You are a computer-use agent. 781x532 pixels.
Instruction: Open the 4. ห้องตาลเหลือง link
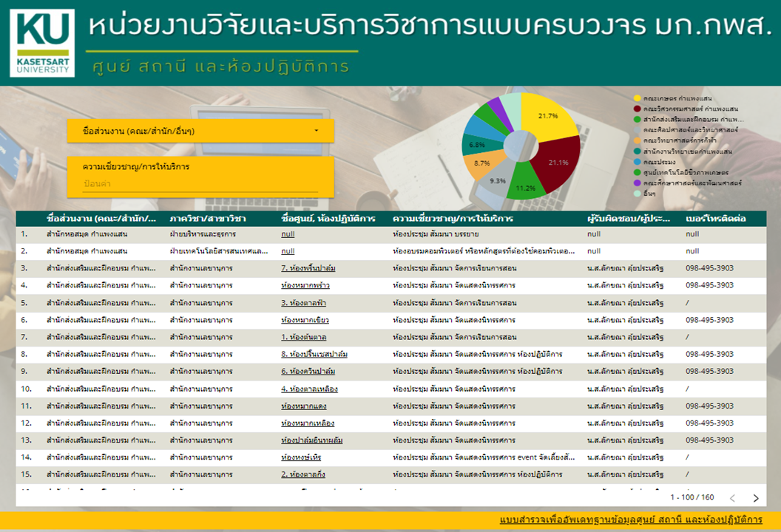pyautogui.click(x=309, y=389)
